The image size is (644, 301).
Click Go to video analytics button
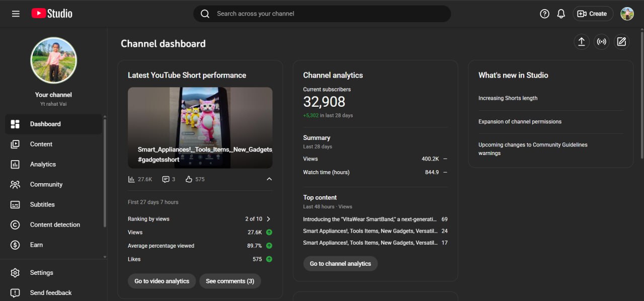(x=162, y=281)
